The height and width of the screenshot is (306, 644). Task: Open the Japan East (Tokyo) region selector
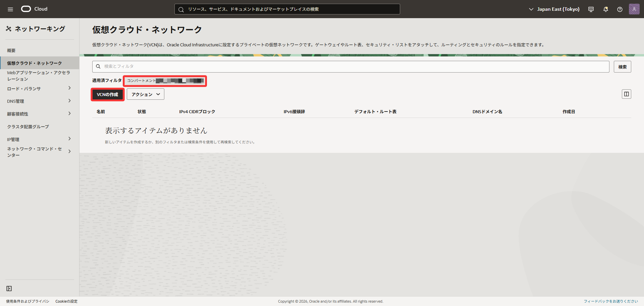[x=554, y=9]
